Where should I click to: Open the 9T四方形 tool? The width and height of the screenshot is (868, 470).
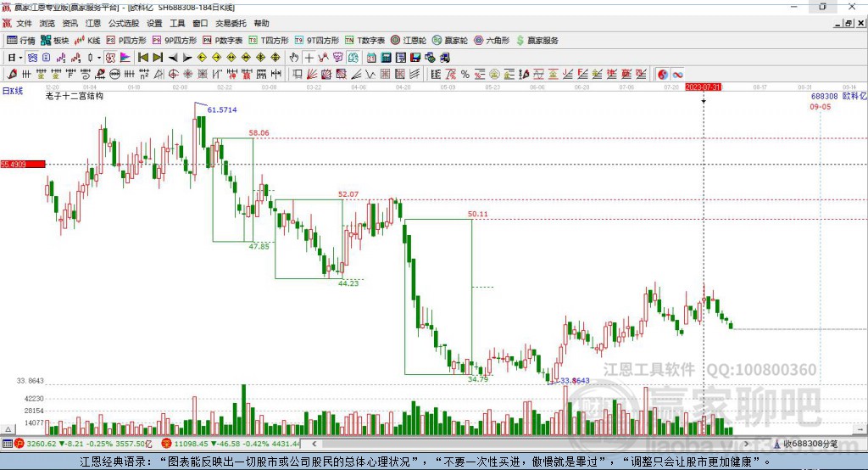(317, 41)
